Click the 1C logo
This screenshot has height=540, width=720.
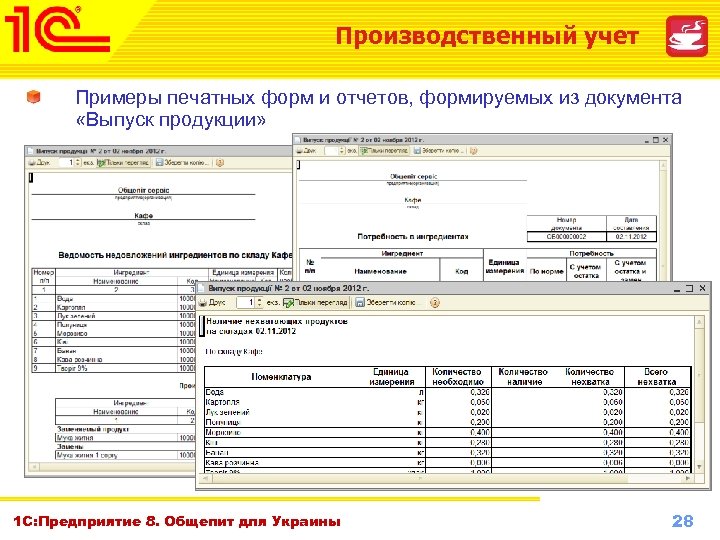(x=57, y=28)
